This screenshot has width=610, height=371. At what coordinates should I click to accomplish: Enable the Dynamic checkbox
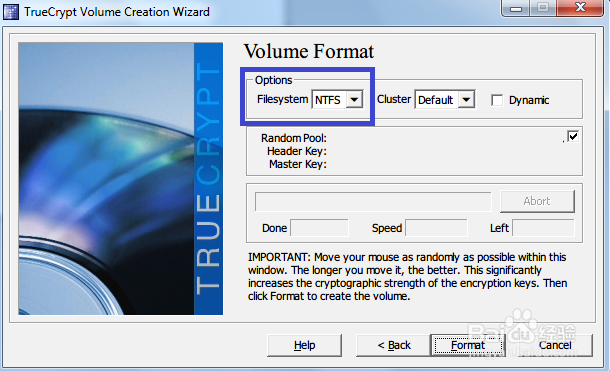(497, 100)
